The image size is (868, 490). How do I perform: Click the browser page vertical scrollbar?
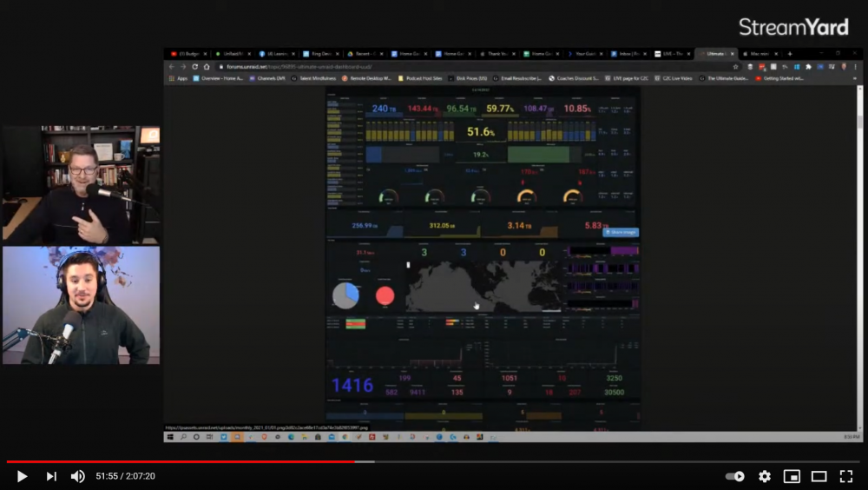coord(859,258)
